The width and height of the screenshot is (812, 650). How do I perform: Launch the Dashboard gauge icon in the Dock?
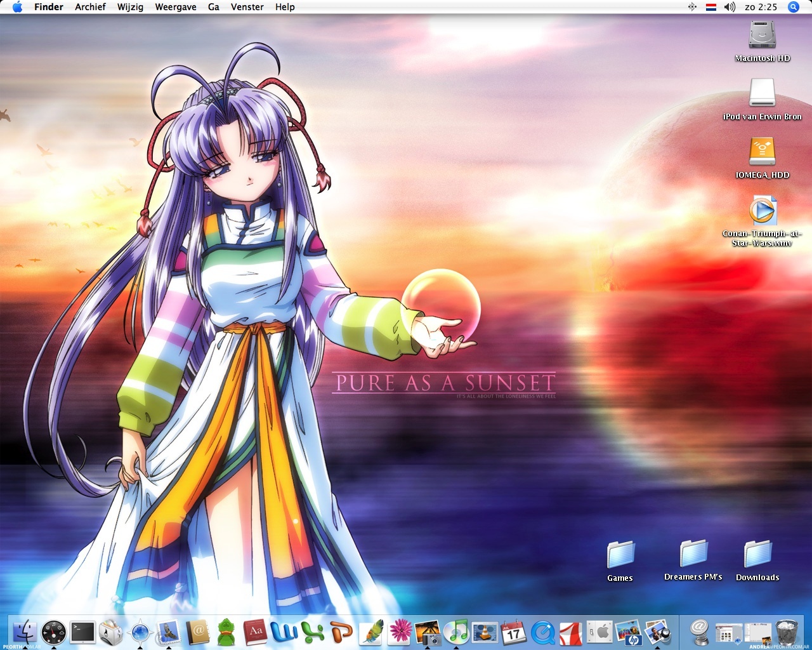[54, 632]
